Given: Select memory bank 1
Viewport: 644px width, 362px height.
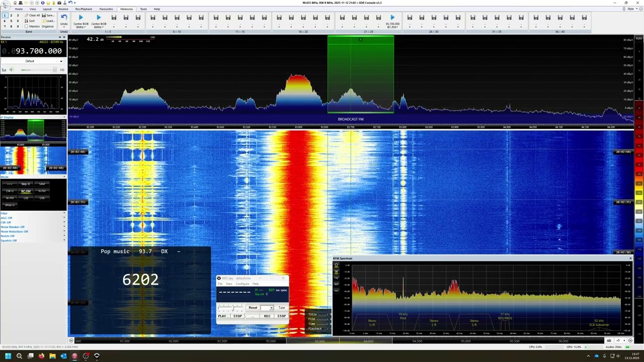Looking at the screenshot, I should click(x=5, y=15).
